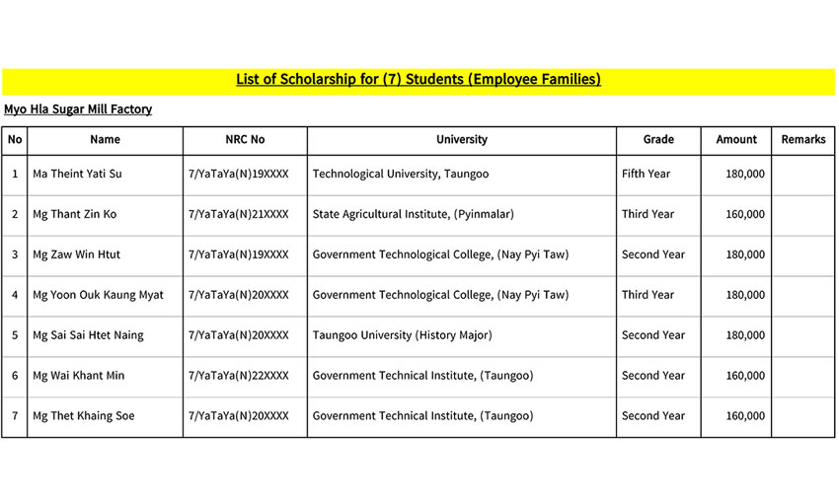The height and width of the screenshot is (504, 839).
Task: Select the NRC No column header
Action: click(245, 140)
